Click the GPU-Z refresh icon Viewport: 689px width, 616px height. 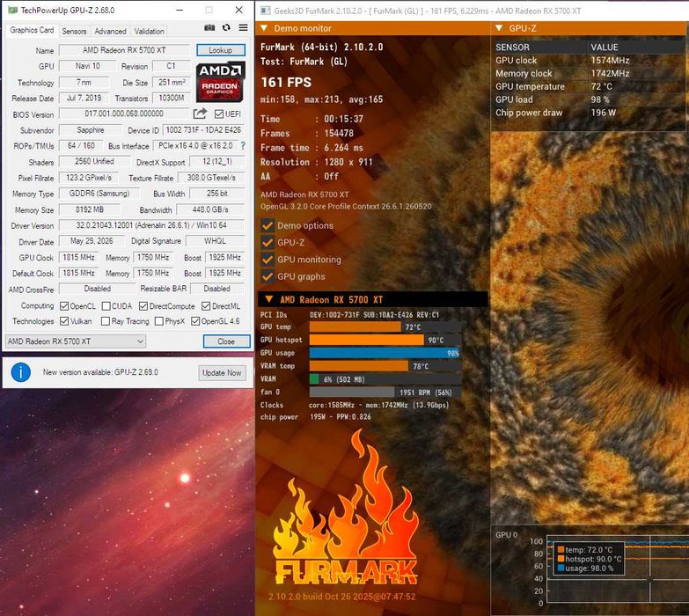(226, 27)
